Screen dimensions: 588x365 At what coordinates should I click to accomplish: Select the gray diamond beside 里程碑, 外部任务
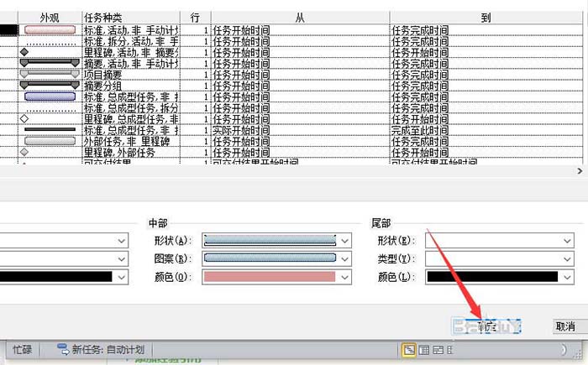click(24, 152)
